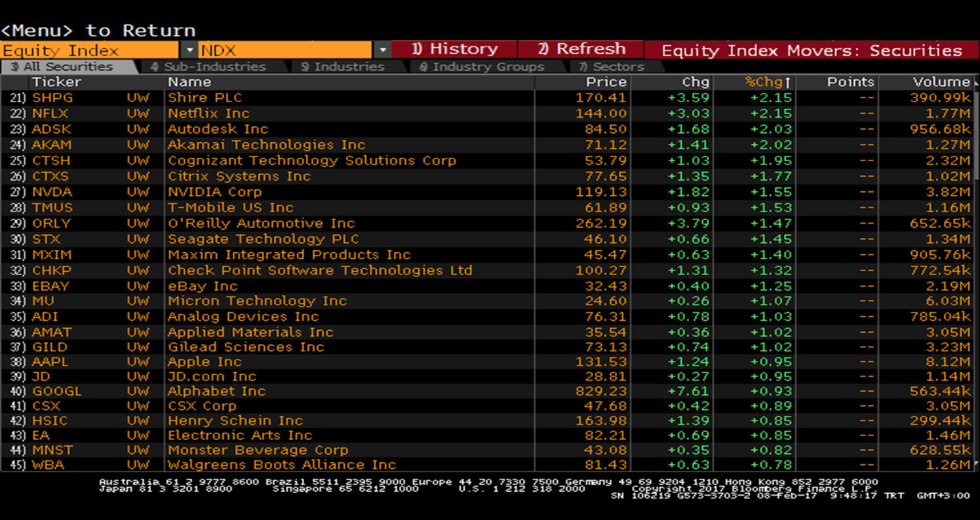Select CSX Corp name
The height and width of the screenshot is (520, 980).
tap(201, 406)
